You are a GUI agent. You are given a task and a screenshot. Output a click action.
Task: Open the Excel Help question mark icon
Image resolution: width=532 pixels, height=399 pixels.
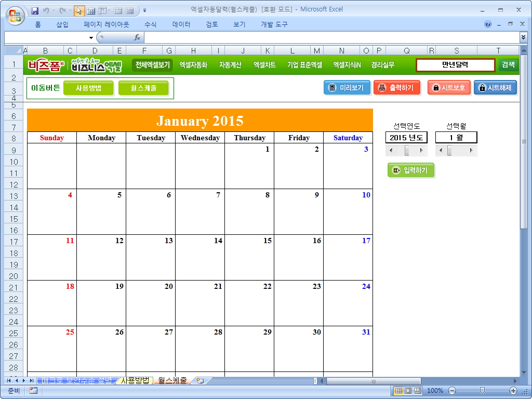[488, 24]
